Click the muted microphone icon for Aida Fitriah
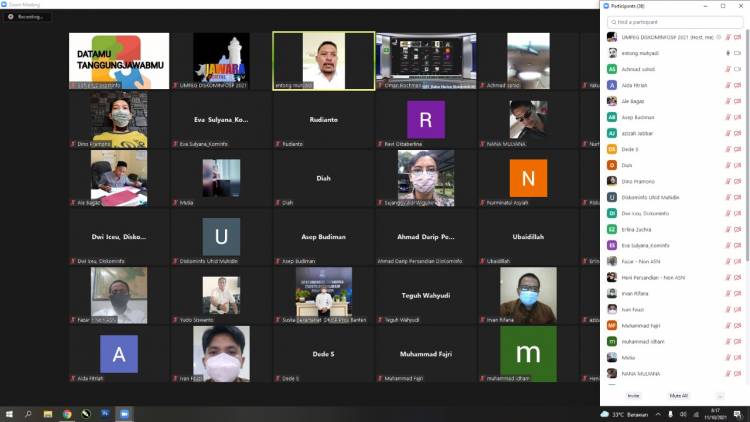The width and height of the screenshot is (750, 422). tap(727, 85)
